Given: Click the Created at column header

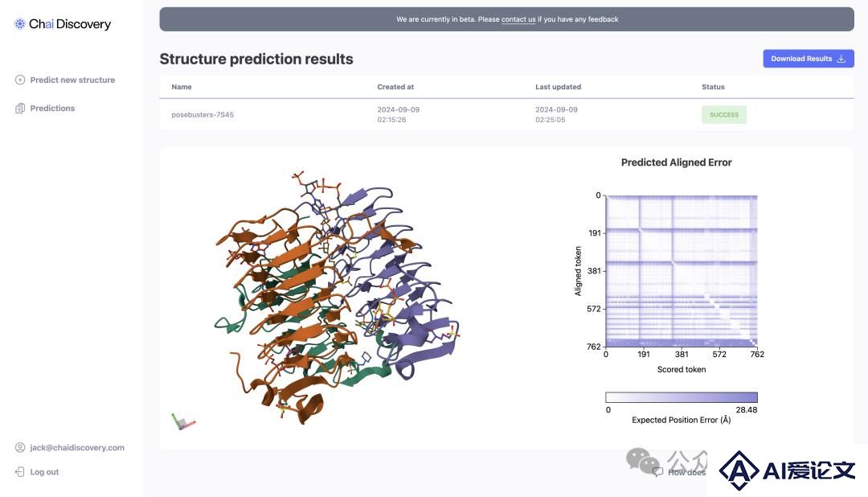Looking at the screenshot, I should point(395,87).
